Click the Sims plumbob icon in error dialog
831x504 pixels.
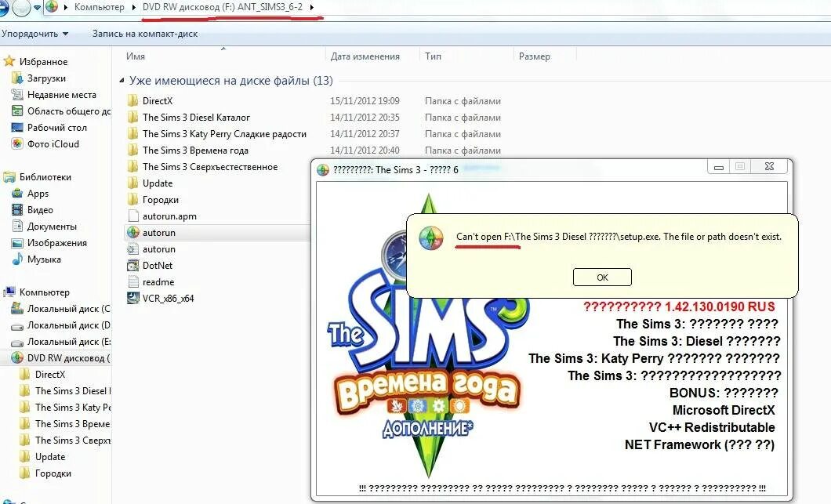[431, 238]
